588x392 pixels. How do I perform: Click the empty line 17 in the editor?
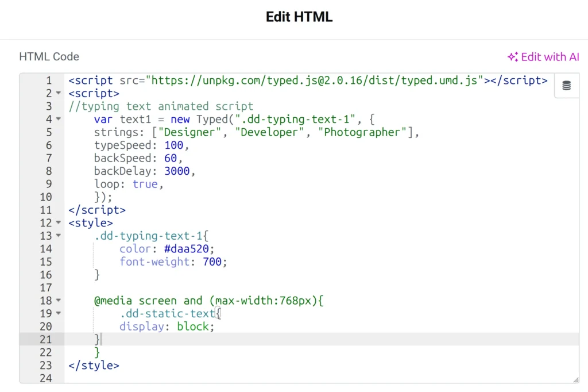pos(322,287)
